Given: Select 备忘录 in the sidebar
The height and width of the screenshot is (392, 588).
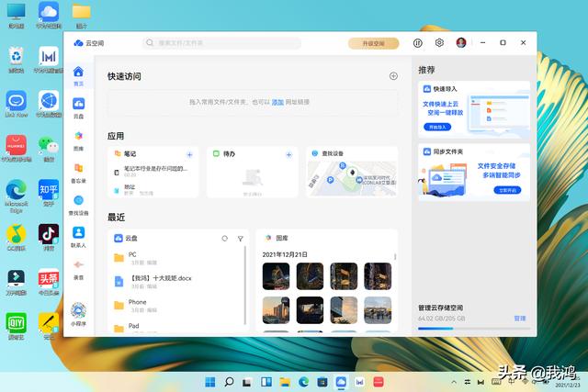Looking at the screenshot, I should coord(78,171).
